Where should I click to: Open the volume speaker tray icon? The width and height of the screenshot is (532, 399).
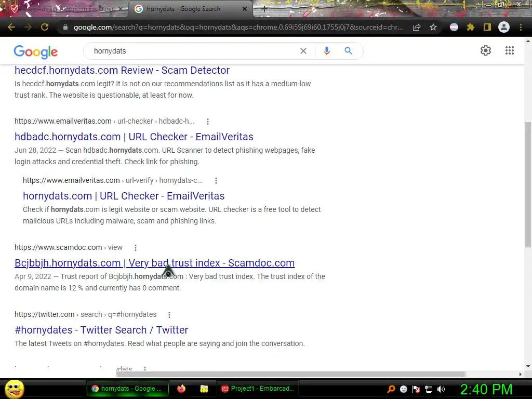[x=441, y=389]
